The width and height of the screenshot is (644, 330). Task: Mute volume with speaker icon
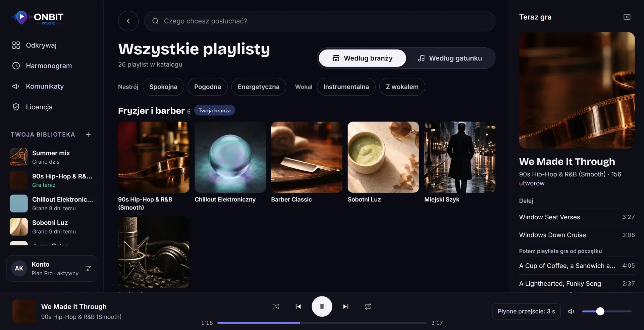[571, 312]
